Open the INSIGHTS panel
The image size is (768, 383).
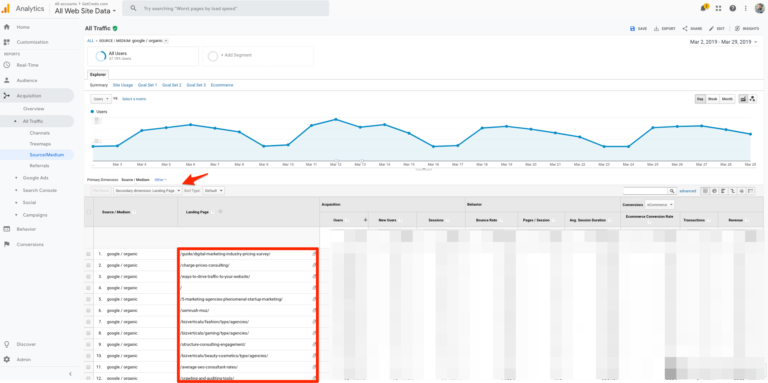coord(747,29)
